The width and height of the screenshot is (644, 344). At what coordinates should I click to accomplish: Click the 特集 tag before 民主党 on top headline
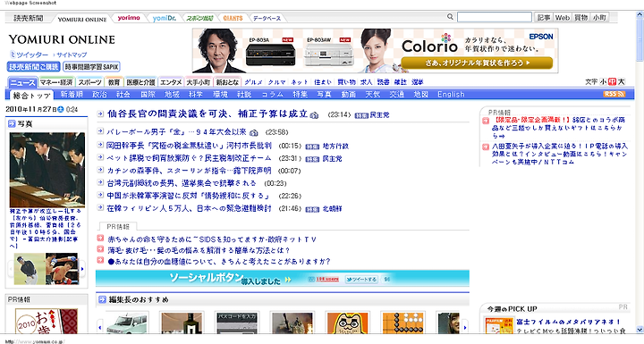[x=361, y=116]
